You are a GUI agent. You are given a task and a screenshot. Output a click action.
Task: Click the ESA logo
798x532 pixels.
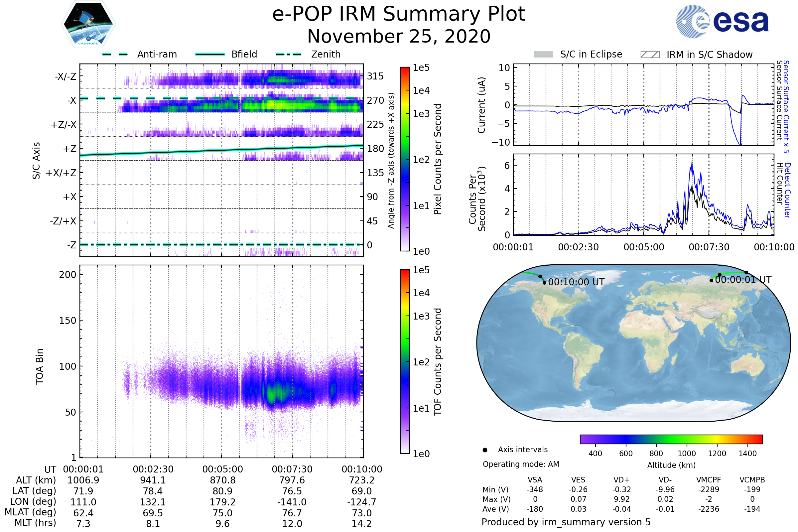(x=722, y=21)
